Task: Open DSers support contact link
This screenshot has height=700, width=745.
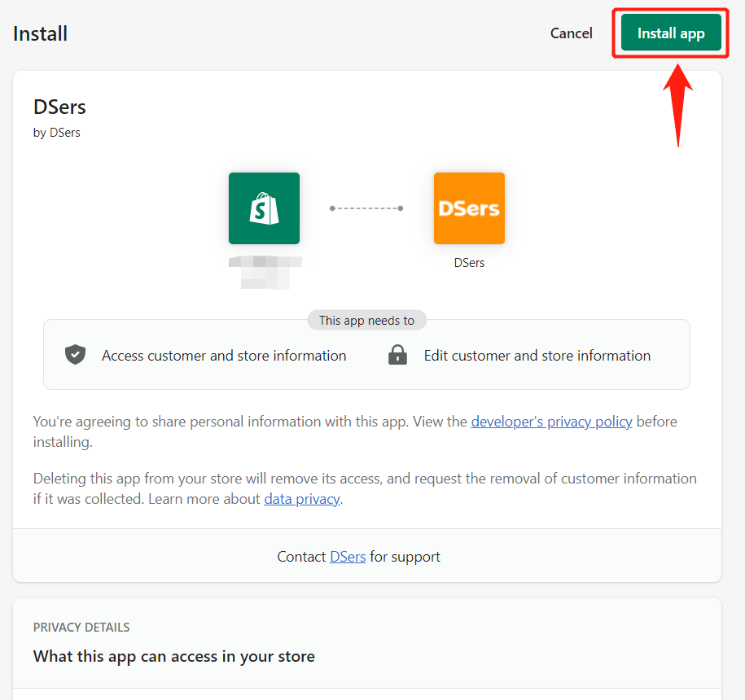Action: 348,556
